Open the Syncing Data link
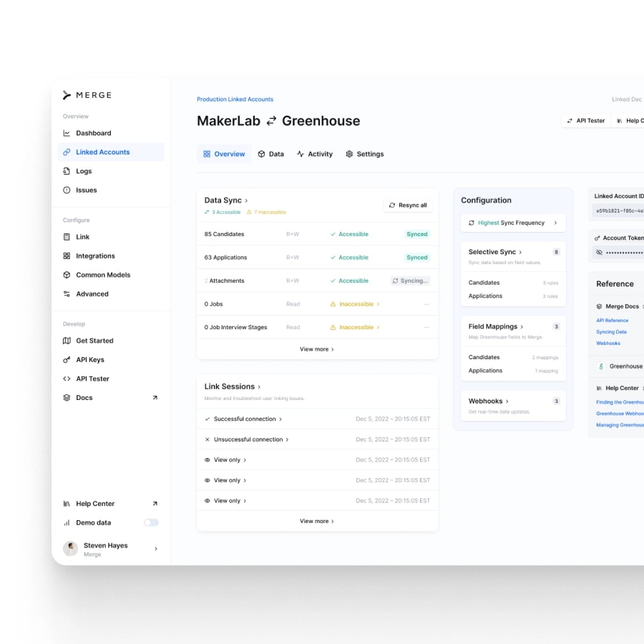 coord(612,332)
